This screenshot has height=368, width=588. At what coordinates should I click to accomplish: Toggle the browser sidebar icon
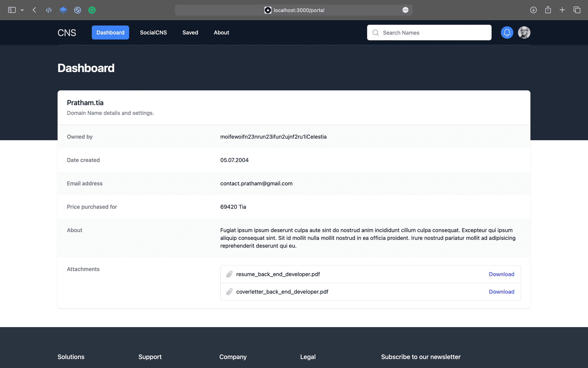click(12, 10)
